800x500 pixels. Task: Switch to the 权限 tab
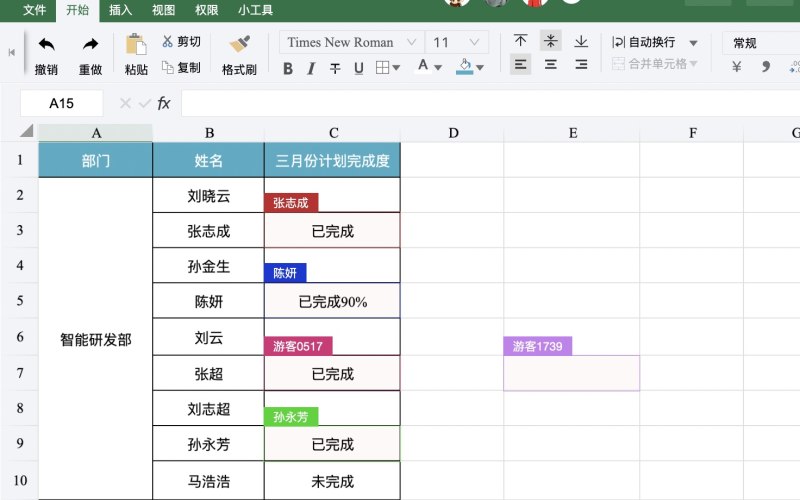(206, 10)
